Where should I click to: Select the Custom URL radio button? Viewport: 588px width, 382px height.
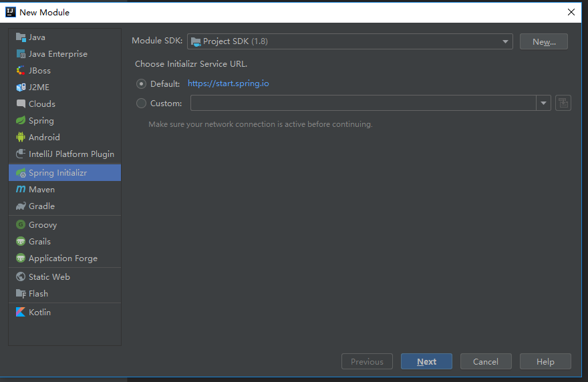141,103
